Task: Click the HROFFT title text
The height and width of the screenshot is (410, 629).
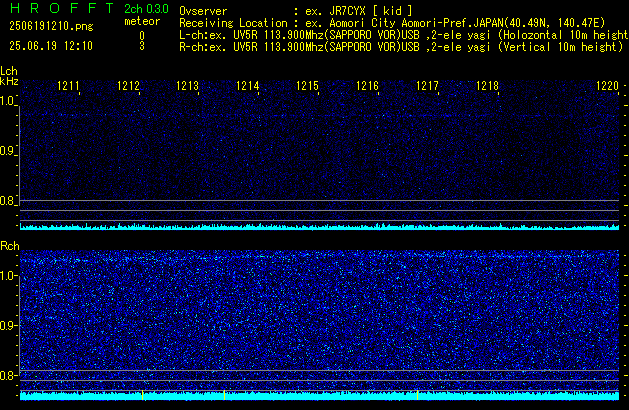Action: [62, 8]
